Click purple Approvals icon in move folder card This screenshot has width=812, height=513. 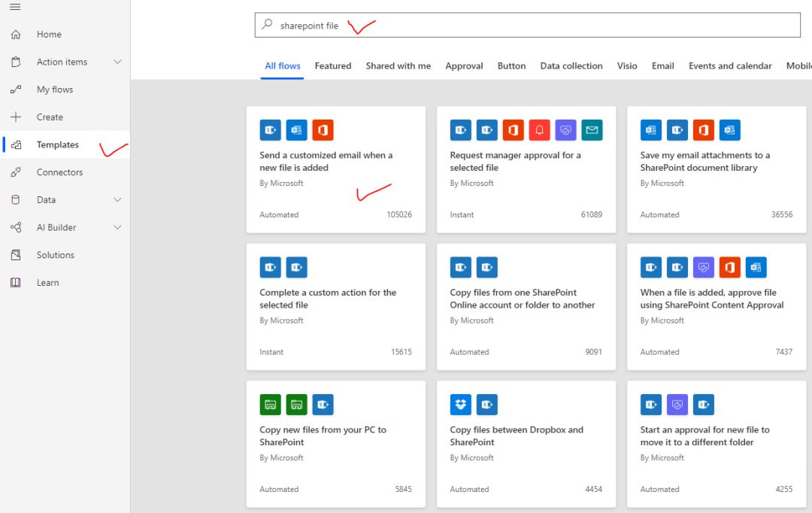[677, 405]
